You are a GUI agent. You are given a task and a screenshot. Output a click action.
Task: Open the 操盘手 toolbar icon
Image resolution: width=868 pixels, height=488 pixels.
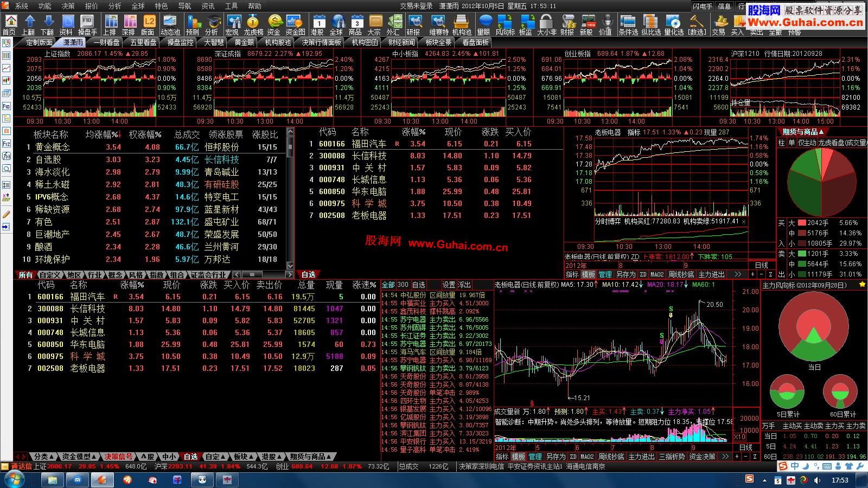point(87,25)
